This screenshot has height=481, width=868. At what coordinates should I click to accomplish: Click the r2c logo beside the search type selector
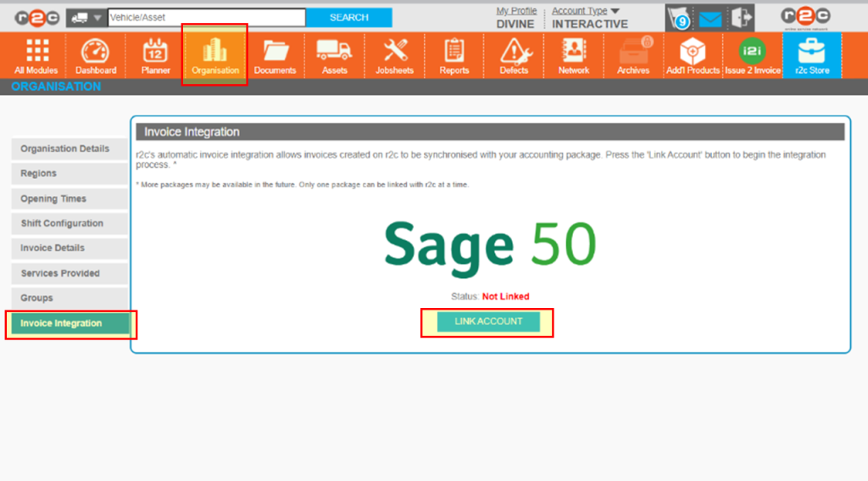coord(36,18)
